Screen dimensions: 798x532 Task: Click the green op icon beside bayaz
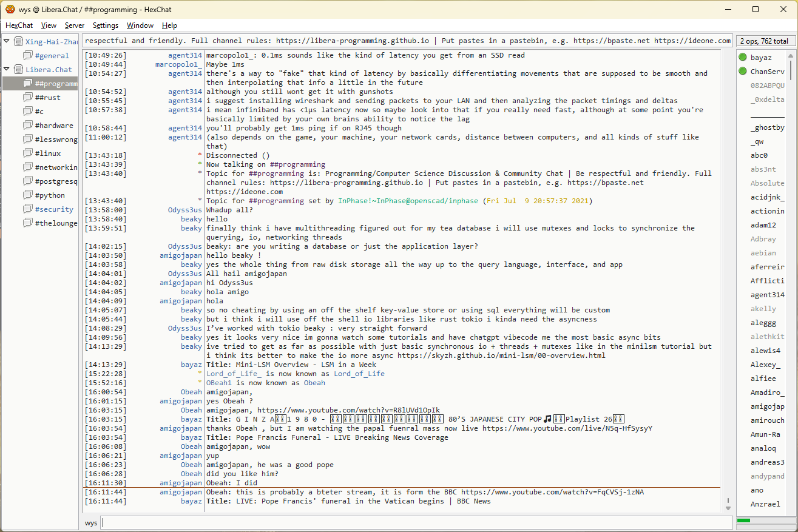[x=743, y=58]
